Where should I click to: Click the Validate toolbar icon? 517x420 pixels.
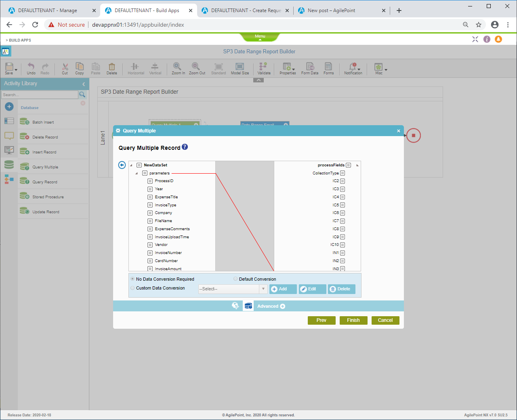pyautogui.click(x=264, y=67)
